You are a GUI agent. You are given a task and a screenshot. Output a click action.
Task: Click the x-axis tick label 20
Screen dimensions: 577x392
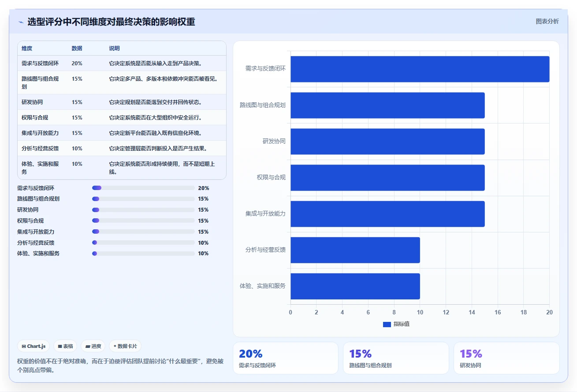tap(549, 312)
